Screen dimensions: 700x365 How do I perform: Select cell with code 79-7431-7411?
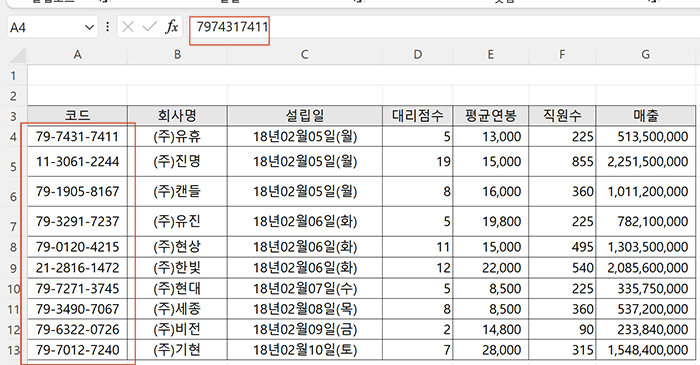[77, 136]
